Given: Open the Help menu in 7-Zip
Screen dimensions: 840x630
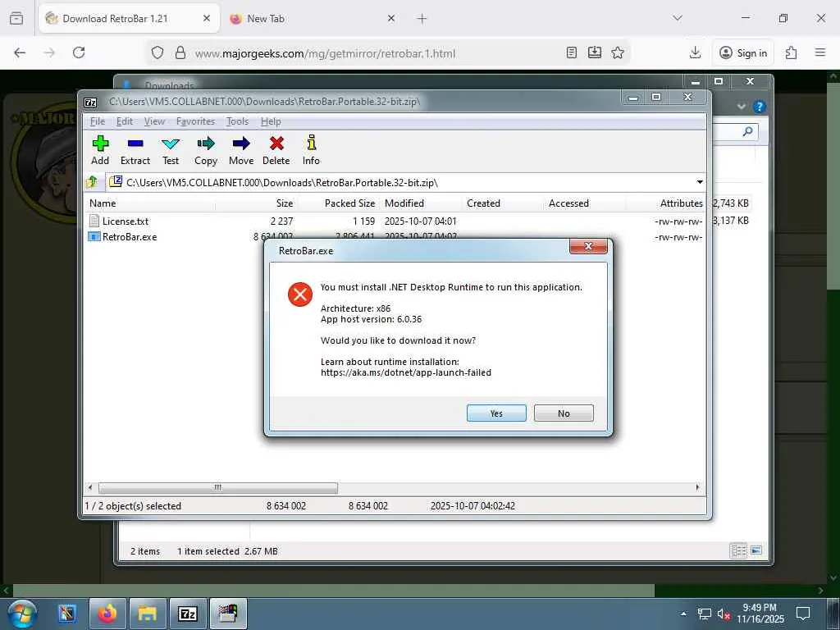Looking at the screenshot, I should [271, 121].
